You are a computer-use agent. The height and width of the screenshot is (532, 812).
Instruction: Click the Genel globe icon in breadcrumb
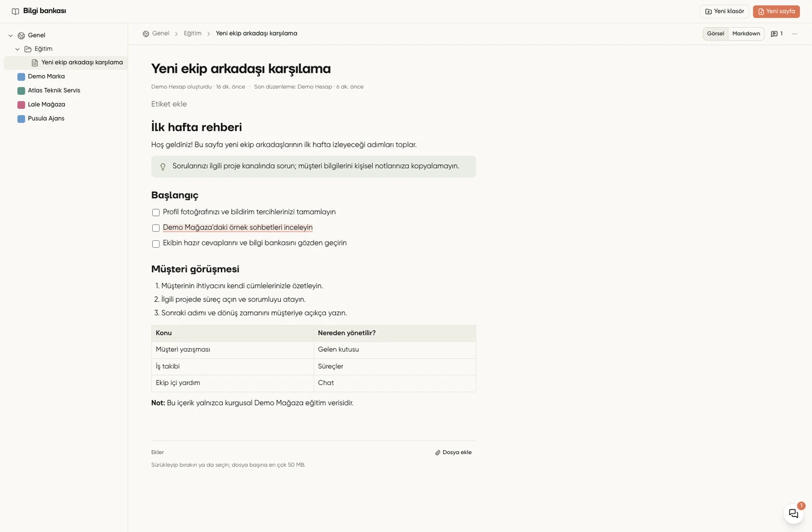coord(146,34)
